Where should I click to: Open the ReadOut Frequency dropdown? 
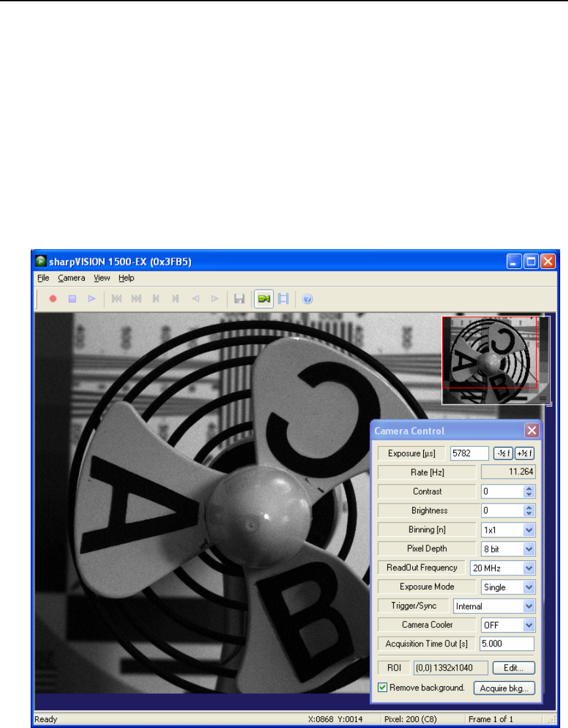(529, 568)
